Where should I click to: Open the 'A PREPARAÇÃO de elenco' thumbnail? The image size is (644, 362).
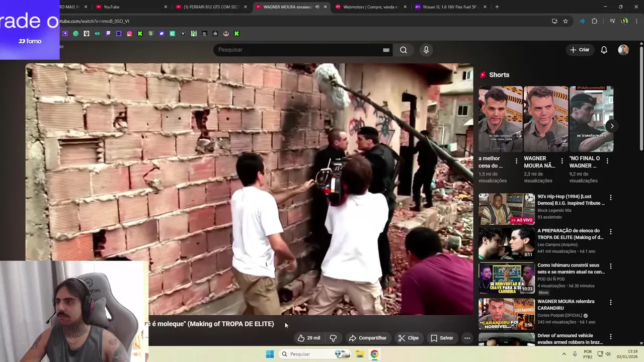click(506, 243)
